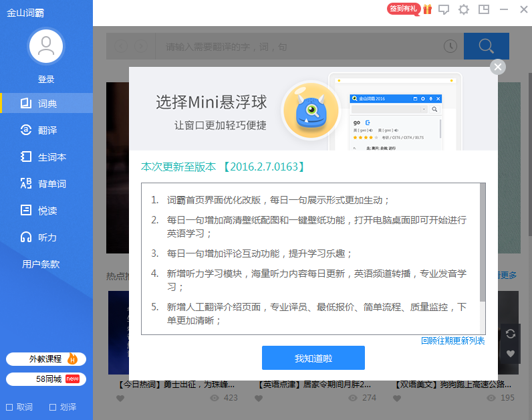
Task: Click the heart favorite icon on wallpaper
Action: pyautogui.click(x=511, y=354)
